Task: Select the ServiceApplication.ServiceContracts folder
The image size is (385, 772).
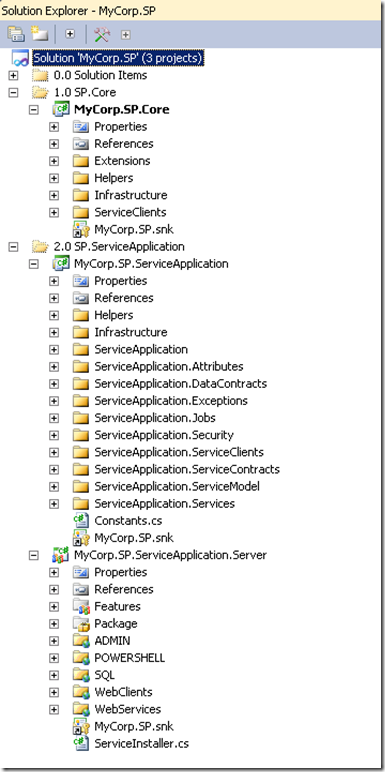Action: [187, 469]
